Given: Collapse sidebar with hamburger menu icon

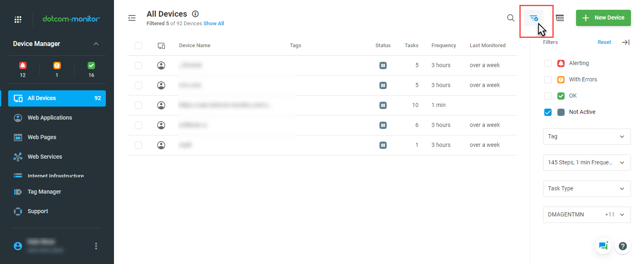Looking at the screenshot, I should click(132, 18).
